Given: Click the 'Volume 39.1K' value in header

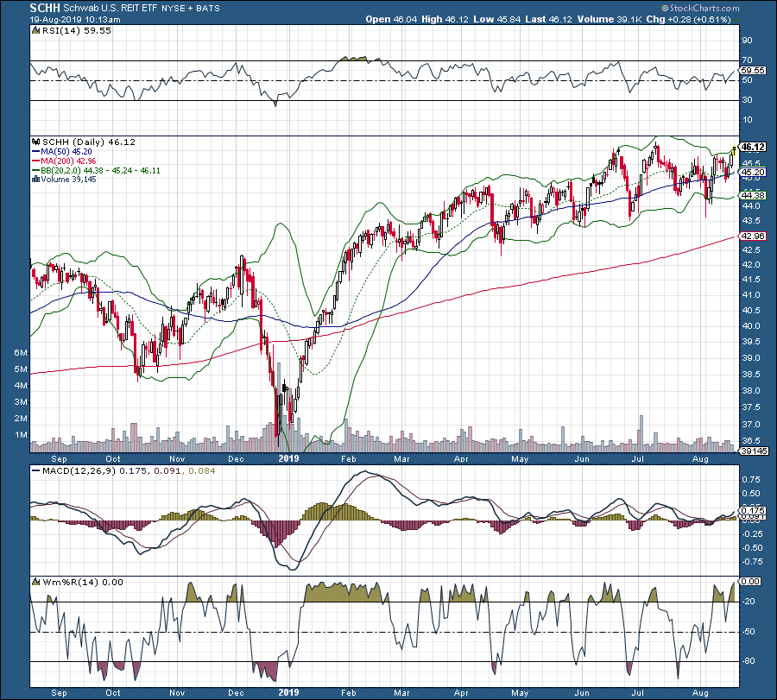Looking at the screenshot, I should [x=610, y=19].
